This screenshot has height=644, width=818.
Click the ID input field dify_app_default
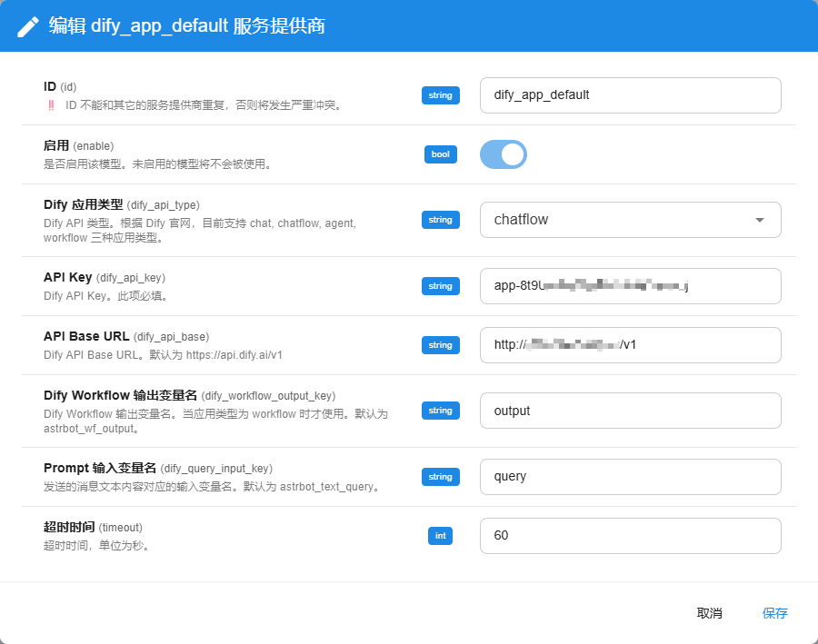tap(630, 95)
